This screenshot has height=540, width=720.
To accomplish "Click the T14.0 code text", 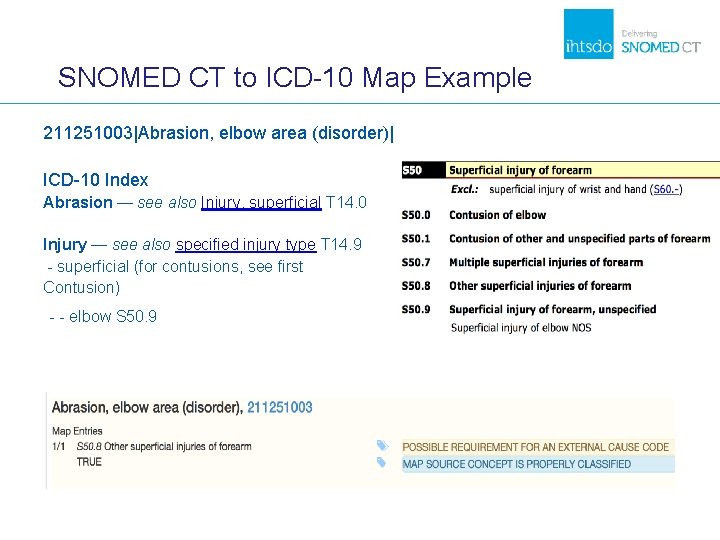I will click(x=346, y=202).
